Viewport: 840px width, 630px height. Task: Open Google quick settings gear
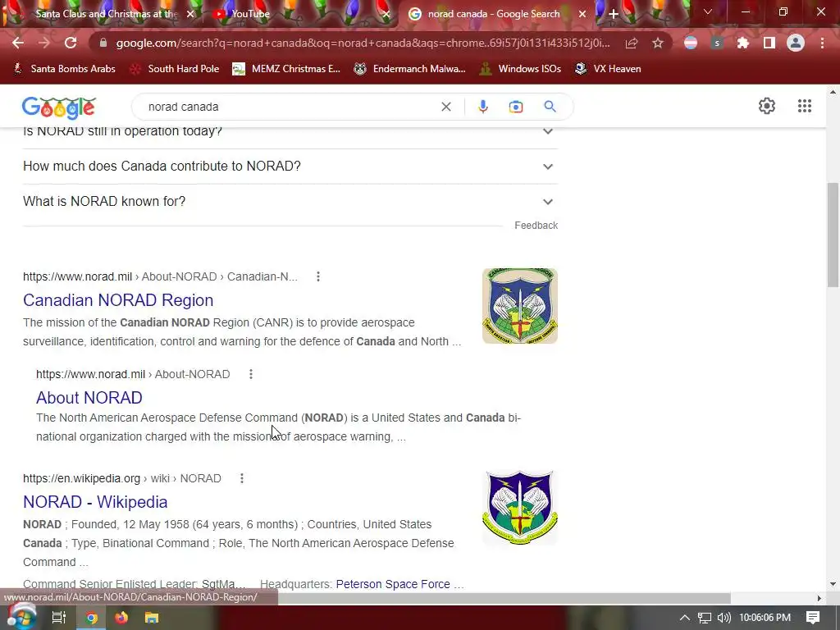point(767,106)
